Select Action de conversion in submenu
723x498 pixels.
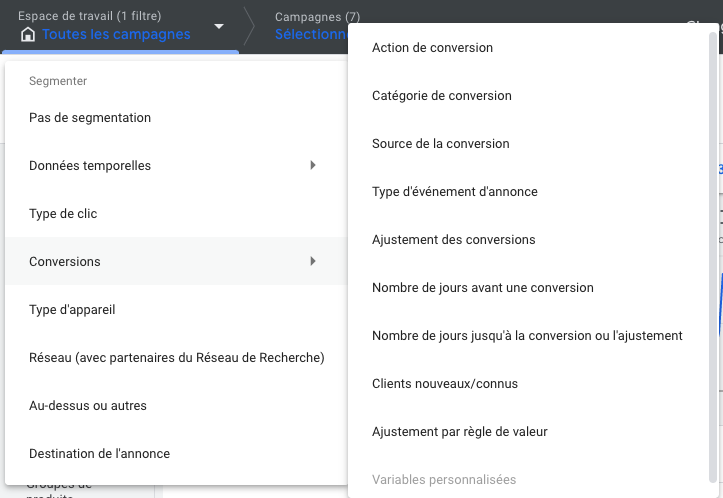[x=432, y=48]
